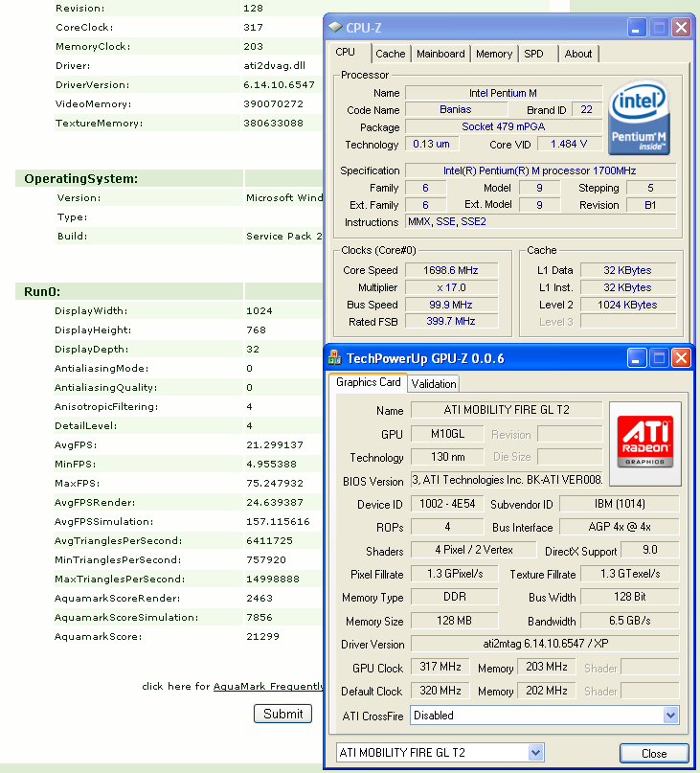Click the Technology 130 nm field in GPU-Z
Image resolution: width=700 pixels, height=773 pixels.
pos(447,457)
